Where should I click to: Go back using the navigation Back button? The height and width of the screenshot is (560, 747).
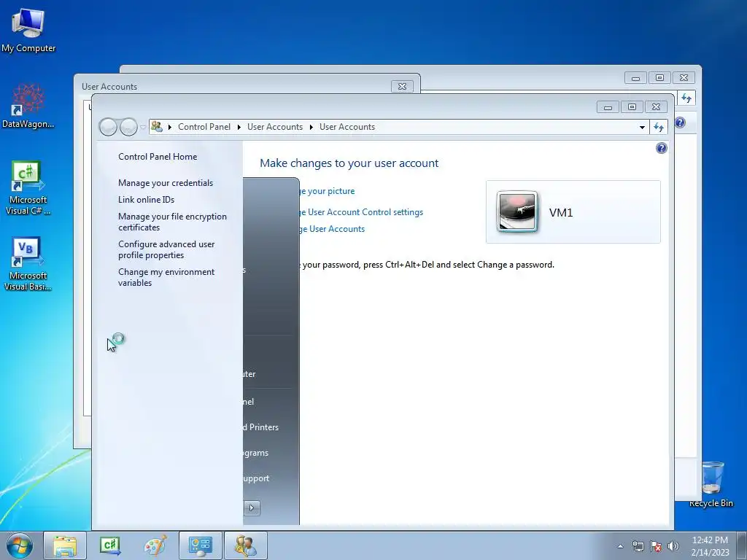tap(108, 127)
